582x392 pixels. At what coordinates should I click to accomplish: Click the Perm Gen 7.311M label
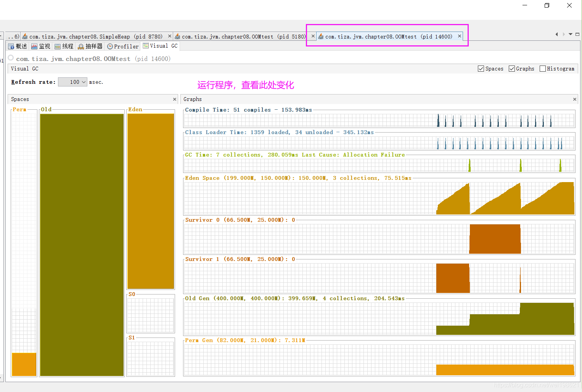(245, 340)
